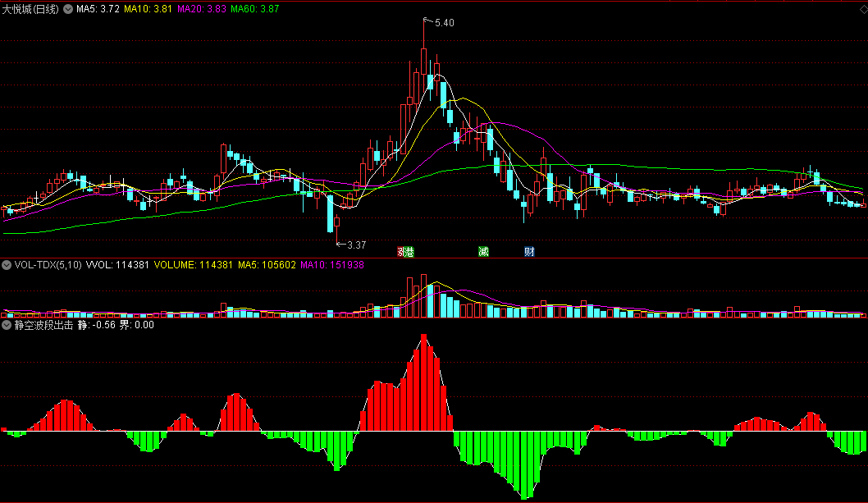Expand the 静空波段出击 indicator dropdown arrow
The height and width of the screenshot is (503, 868).
click(x=7, y=325)
